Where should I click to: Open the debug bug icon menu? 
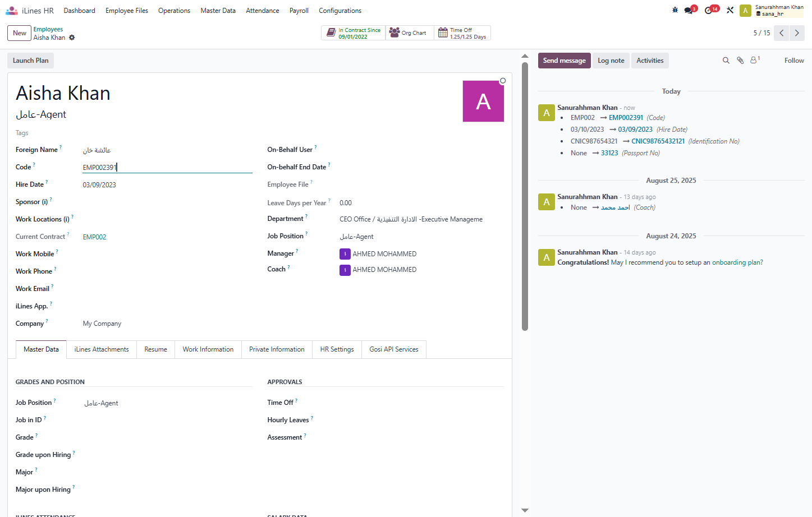click(x=675, y=10)
